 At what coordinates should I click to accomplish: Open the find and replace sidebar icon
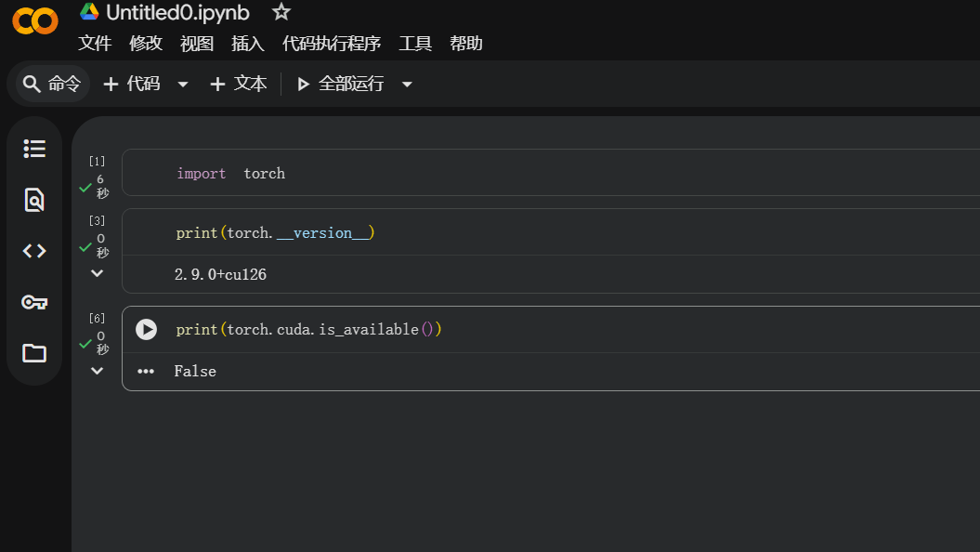[x=34, y=200]
